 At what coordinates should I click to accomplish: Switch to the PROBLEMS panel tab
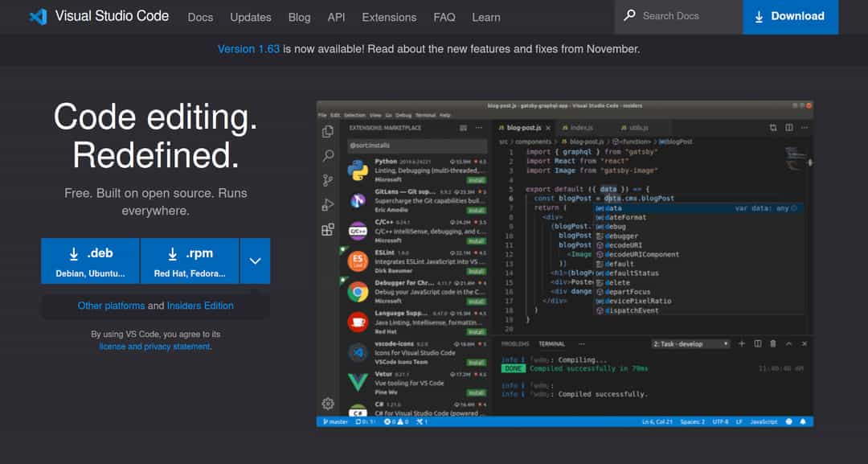[x=515, y=344]
